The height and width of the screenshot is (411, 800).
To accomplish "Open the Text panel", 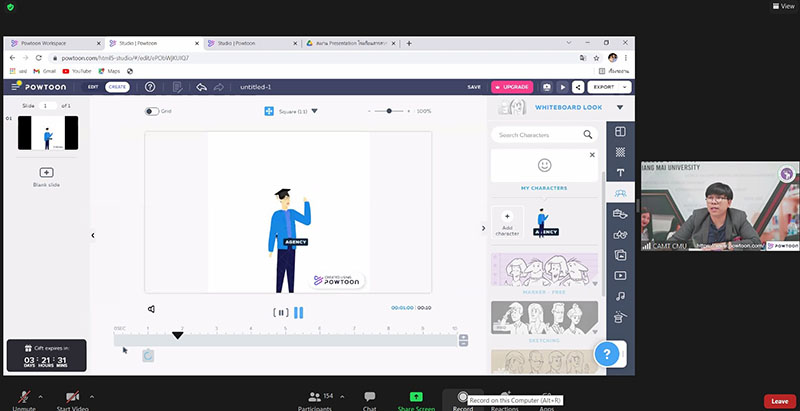I will point(620,172).
